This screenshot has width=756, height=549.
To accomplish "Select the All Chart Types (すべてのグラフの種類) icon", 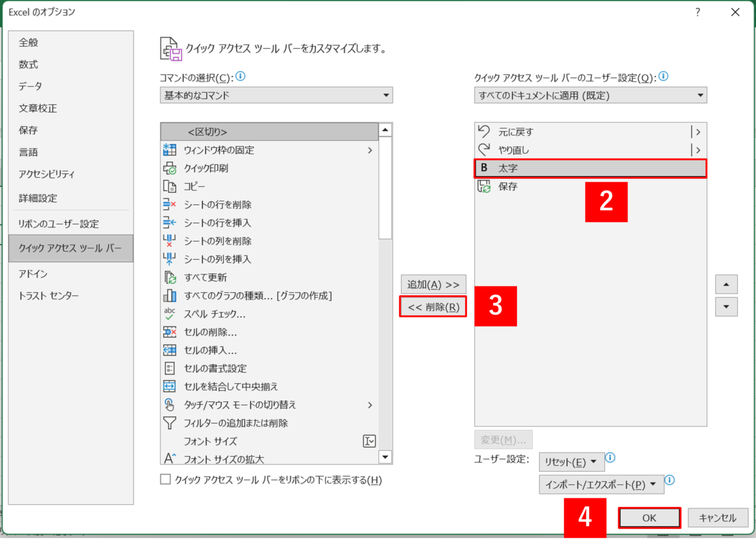I will pos(169,296).
